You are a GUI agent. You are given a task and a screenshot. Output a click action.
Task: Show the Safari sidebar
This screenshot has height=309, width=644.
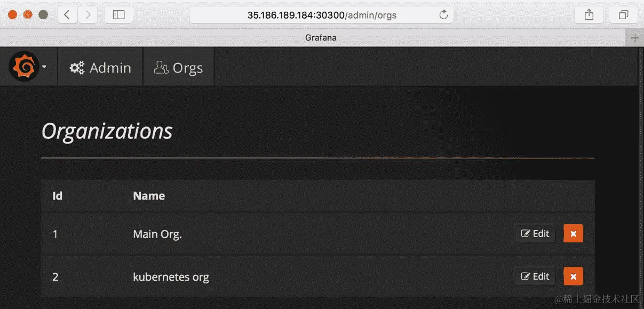click(118, 15)
